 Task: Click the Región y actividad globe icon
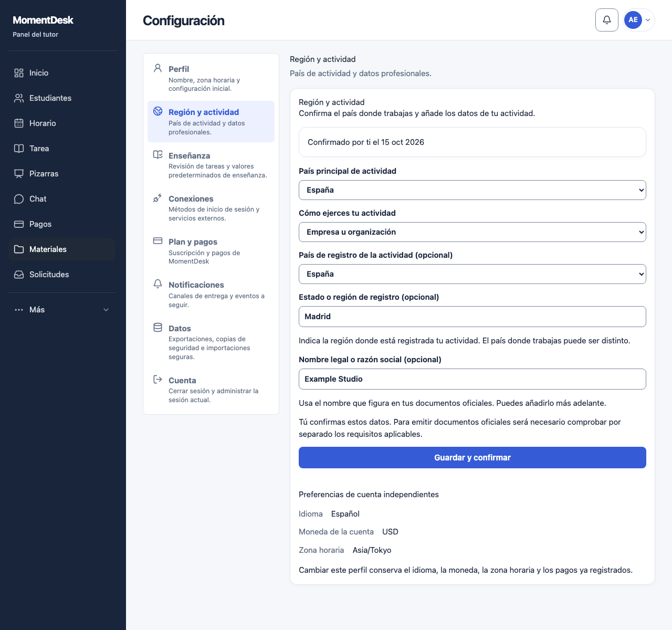(157, 111)
